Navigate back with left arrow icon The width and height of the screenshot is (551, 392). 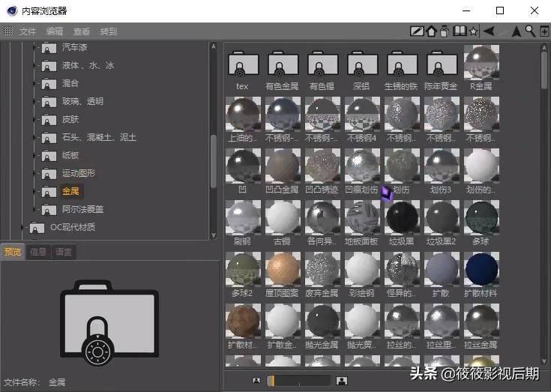(x=489, y=31)
